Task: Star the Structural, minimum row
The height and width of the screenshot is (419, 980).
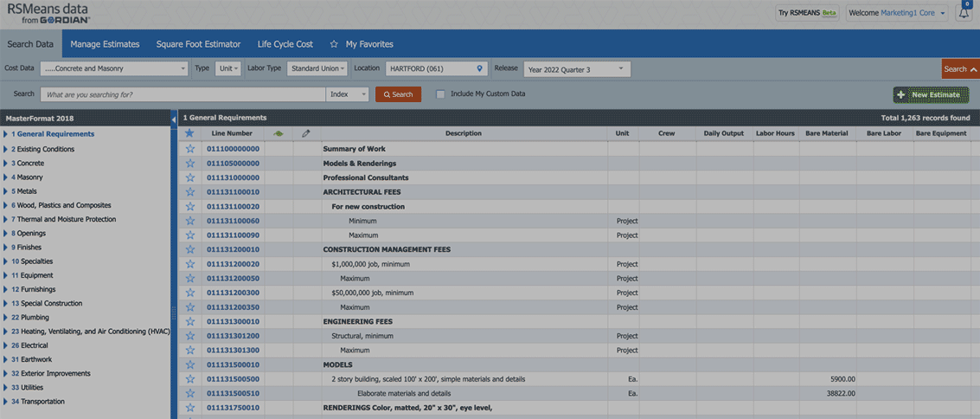Action: 190,336
